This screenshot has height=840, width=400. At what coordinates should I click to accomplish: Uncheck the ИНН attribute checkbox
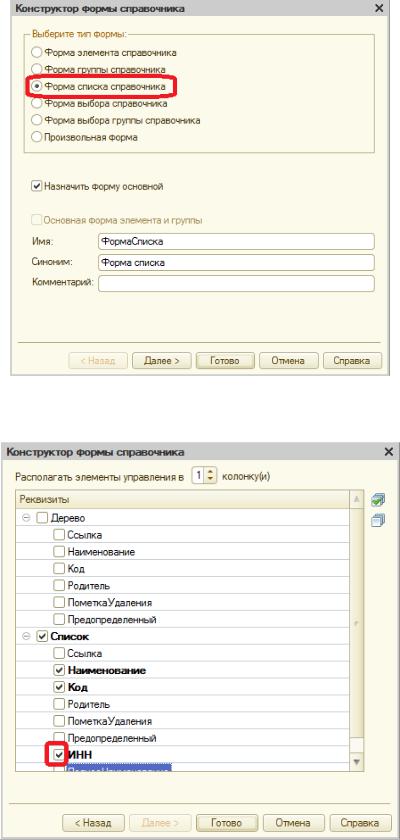click(x=59, y=754)
